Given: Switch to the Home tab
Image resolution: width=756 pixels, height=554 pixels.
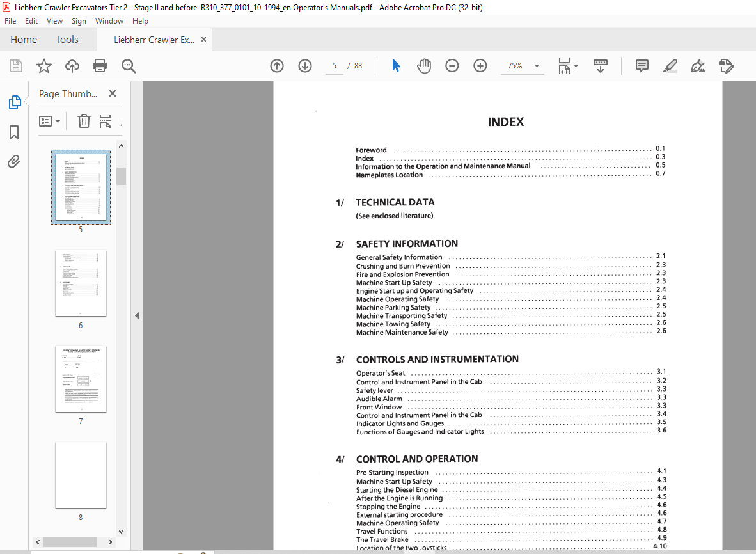Looking at the screenshot, I should click(24, 40).
